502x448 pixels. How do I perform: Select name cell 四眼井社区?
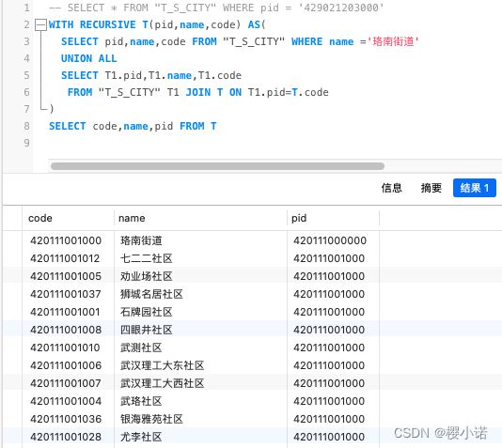click(x=147, y=330)
